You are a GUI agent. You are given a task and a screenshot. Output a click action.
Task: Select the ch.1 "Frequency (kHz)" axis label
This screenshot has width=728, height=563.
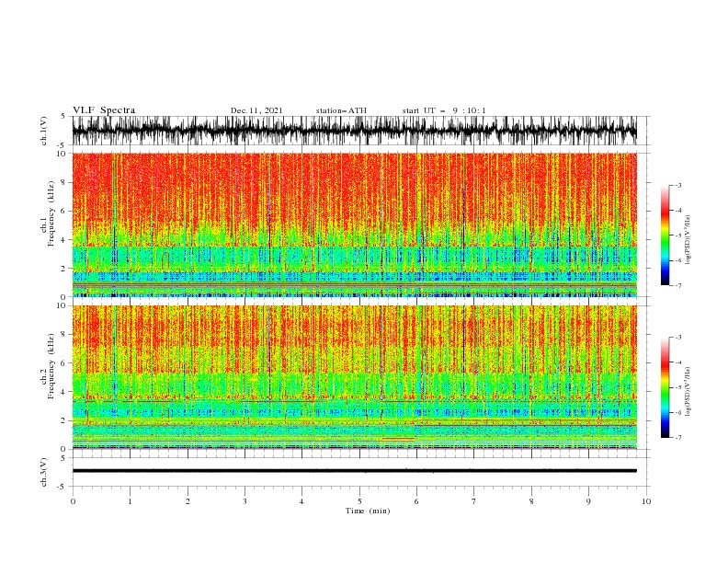coord(51,213)
